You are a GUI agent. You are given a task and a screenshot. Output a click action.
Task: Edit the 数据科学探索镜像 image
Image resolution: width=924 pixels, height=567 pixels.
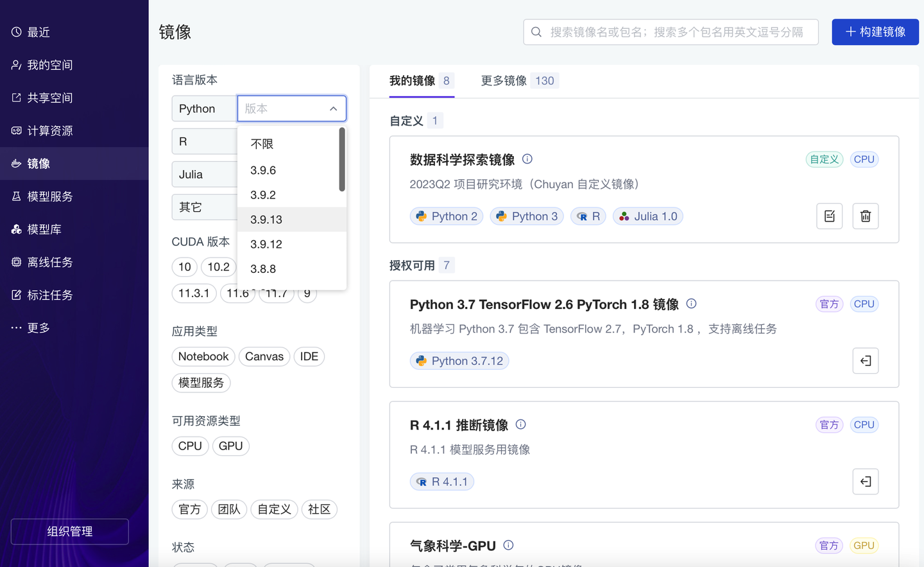tap(829, 216)
